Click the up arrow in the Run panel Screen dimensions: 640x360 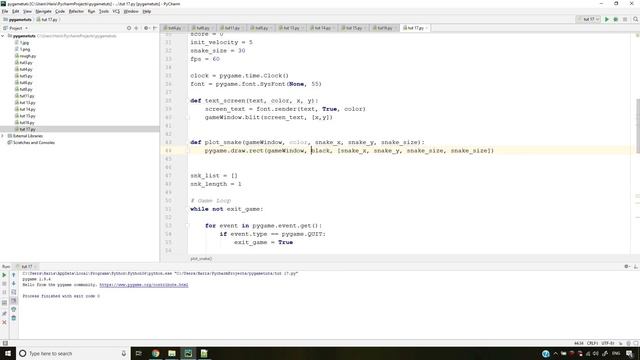(13, 275)
